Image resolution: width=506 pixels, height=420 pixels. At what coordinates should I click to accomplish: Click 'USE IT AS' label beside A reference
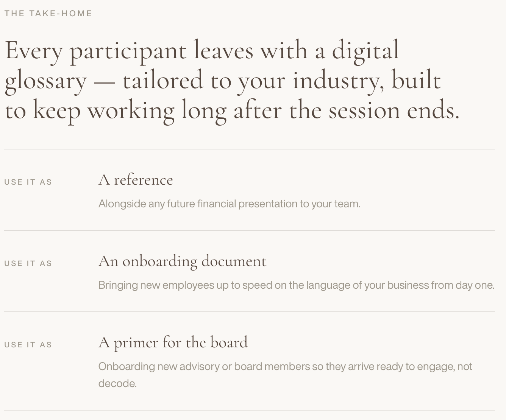pyautogui.click(x=28, y=182)
